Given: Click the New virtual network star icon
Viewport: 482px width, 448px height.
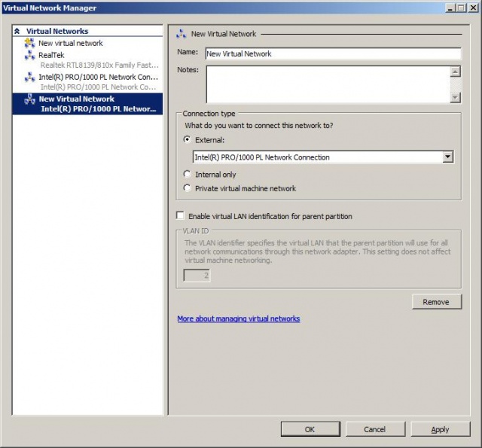Looking at the screenshot, I should pos(30,43).
